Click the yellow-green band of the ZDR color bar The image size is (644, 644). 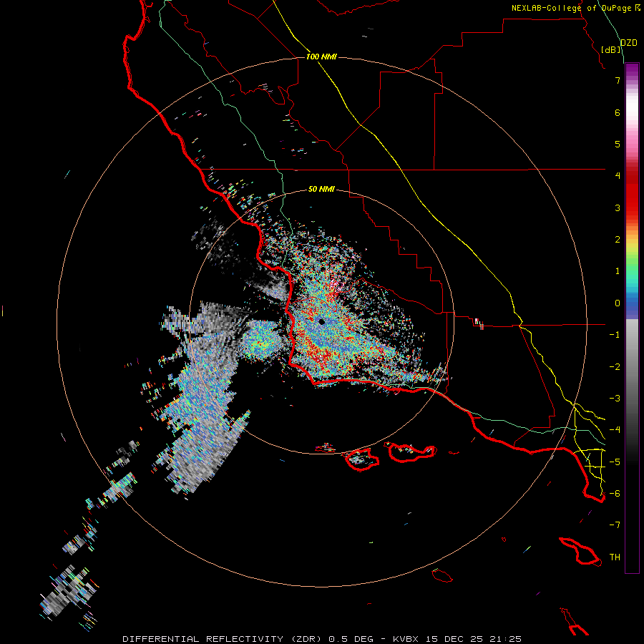point(632,255)
